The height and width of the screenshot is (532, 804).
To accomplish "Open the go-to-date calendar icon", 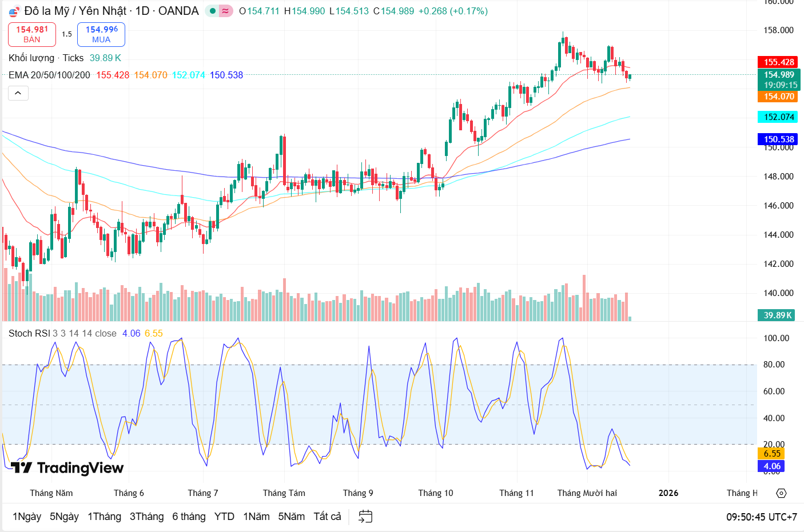I will point(364,515).
